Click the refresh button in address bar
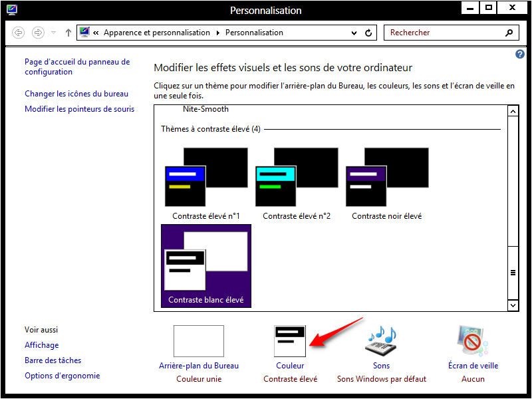Image resolution: width=532 pixels, height=399 pixels. (370, 33)
